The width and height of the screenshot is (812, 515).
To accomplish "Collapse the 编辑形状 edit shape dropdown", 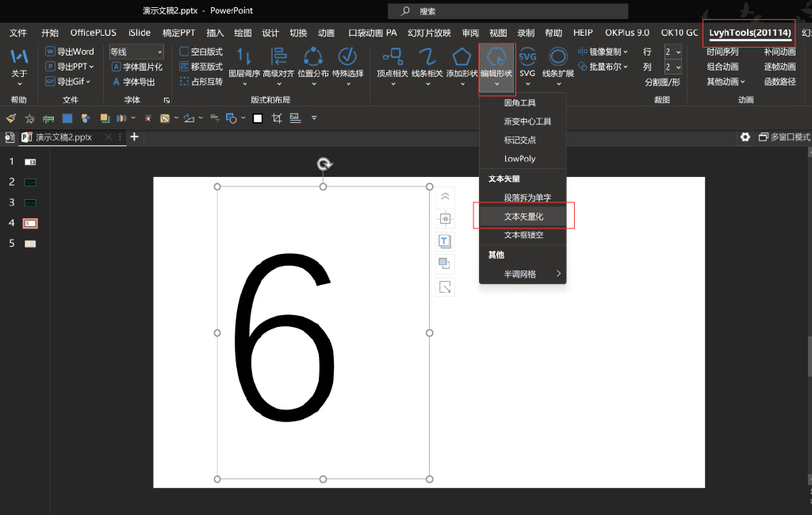I will [x=496, y=68].
